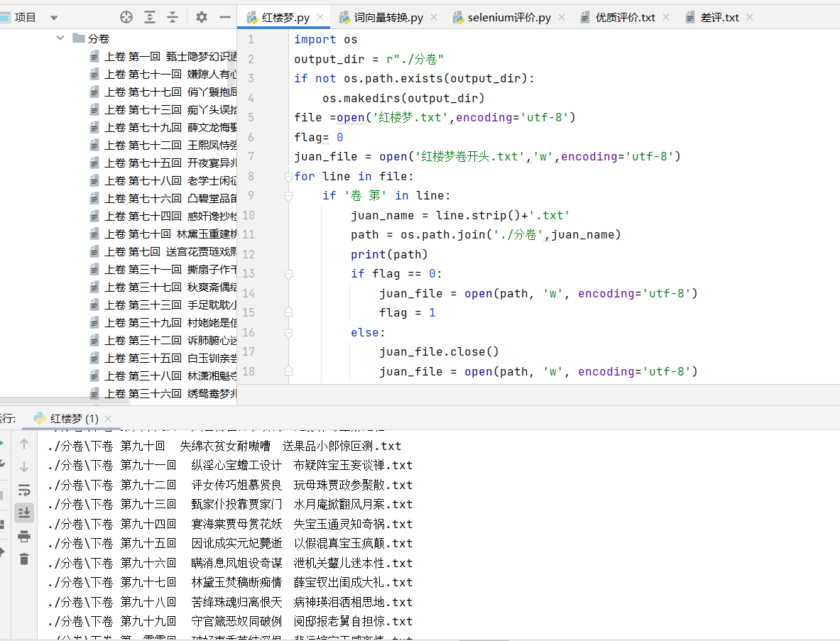Select the 红楼梦 (1) run tab
Screen dimensions: 840x641
point(69,419)
